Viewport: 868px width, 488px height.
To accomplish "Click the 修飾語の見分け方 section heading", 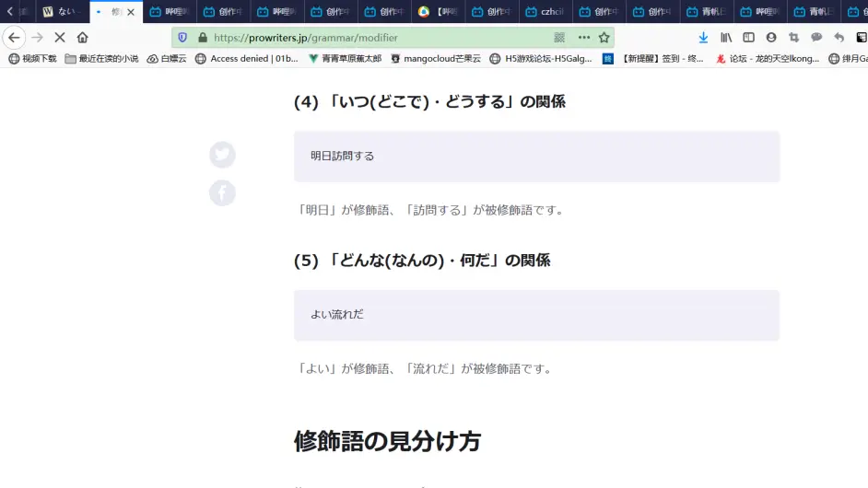I will click(x=387, y=442).
